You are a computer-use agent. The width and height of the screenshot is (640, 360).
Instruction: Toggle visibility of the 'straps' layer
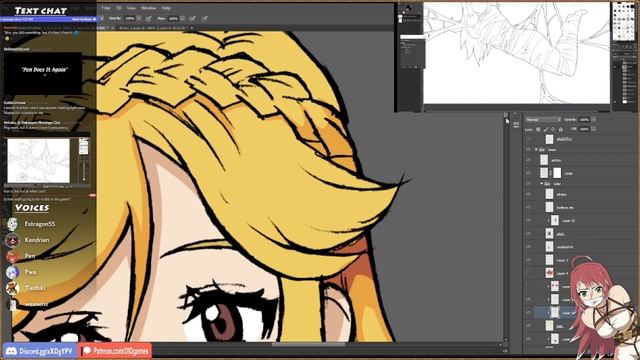coord(529,194)
